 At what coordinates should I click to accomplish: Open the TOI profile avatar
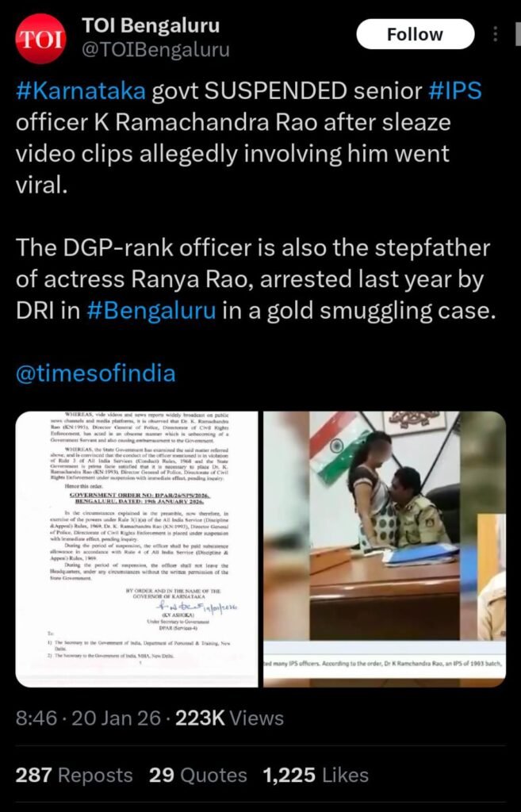pyautogui.click(x=40, y=39)
